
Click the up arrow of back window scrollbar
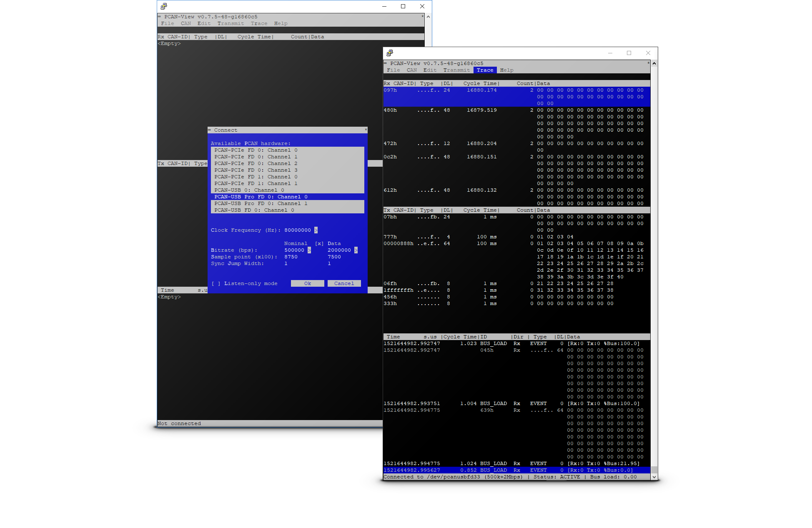428,17
